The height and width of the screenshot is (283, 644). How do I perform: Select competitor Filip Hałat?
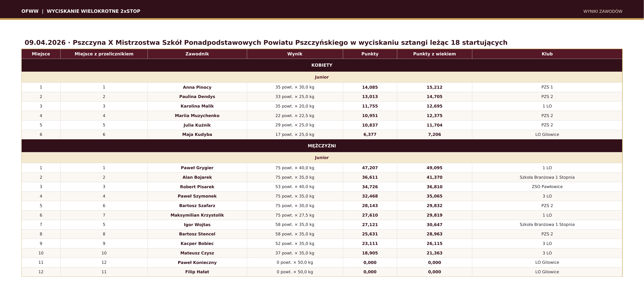click(x=197, y=272)
